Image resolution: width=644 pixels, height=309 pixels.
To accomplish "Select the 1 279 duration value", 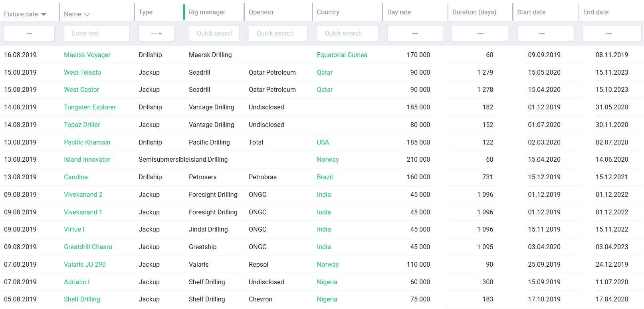I will pos(485,73).
